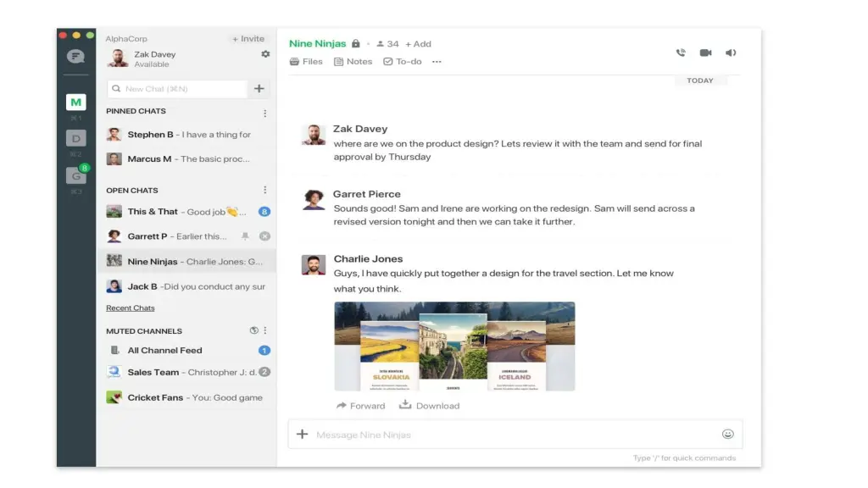Open the Recent Chats link
868x488 pixels.
tap(130, 308)
